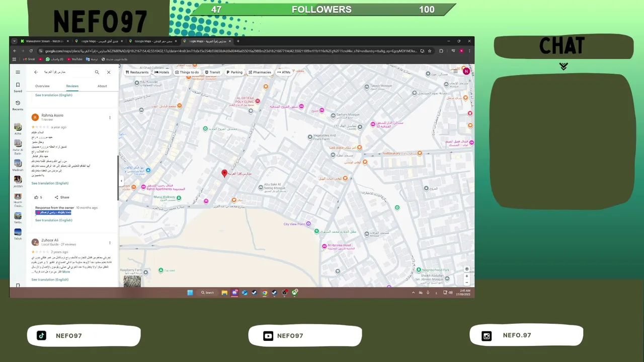Open the Google apps grid
The height and width of the screenshot is (362, 644).
(x=455, y=71)
